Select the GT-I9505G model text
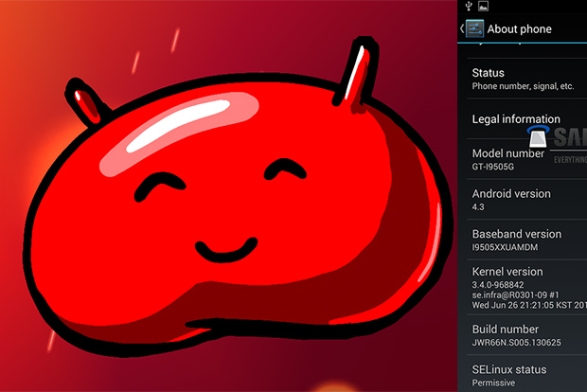This screenshot has width=587, height=392. (x=492, y=167)
